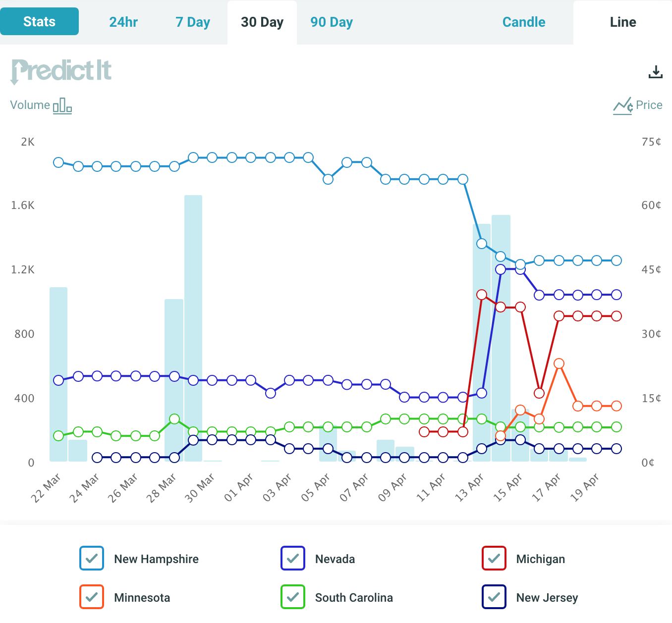
Task: Click the tallest volume bar near 29 Mar
Action: point(193,327)
